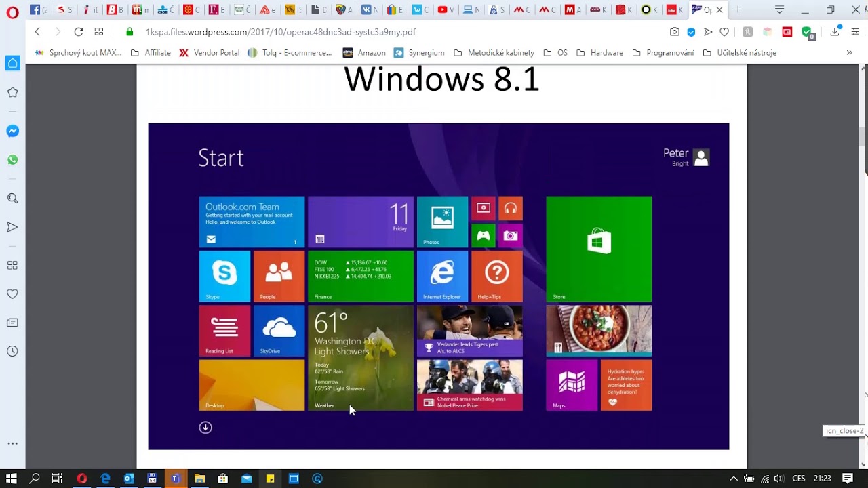Take a snapshot with the camera icon

675,32
